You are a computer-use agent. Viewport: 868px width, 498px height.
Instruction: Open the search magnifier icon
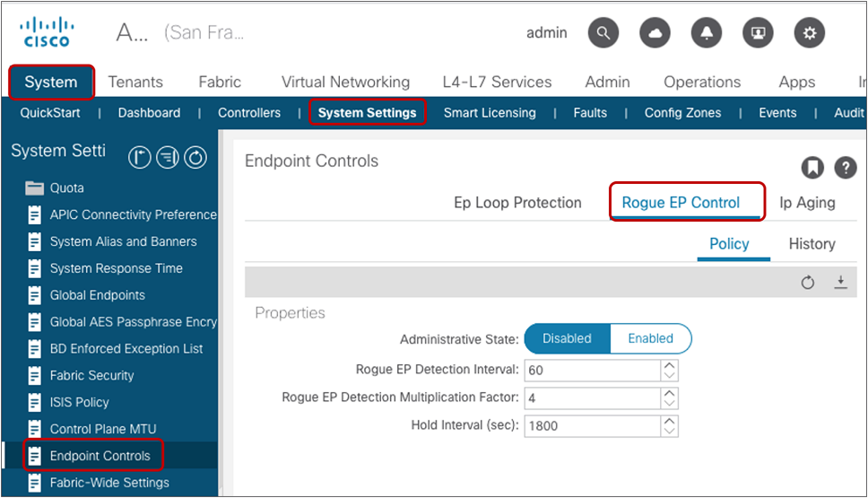click(x=603, y=32)
